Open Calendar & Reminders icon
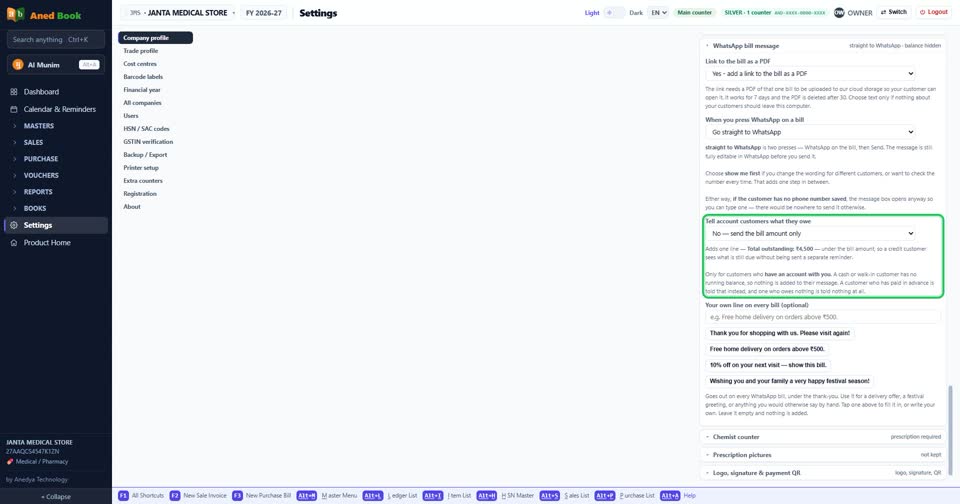 13,109
